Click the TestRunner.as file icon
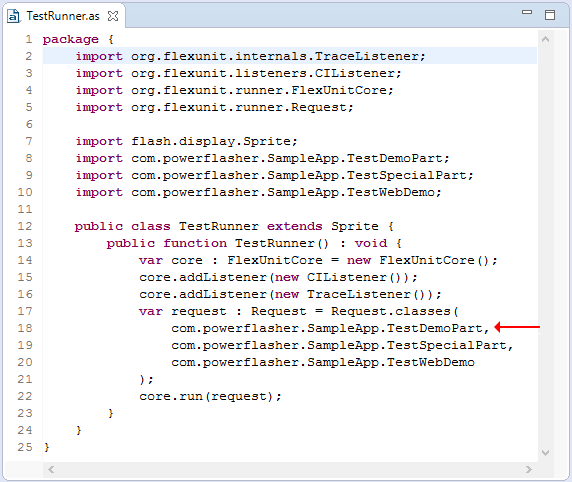The height and width of the screenshot is (482, 572). click(x=13, y=16)
